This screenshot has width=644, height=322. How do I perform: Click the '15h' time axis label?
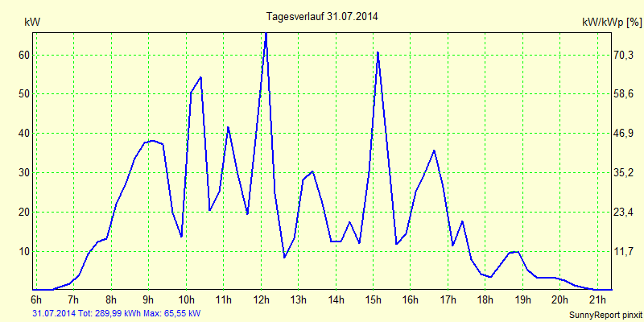(x=374, y=299)
